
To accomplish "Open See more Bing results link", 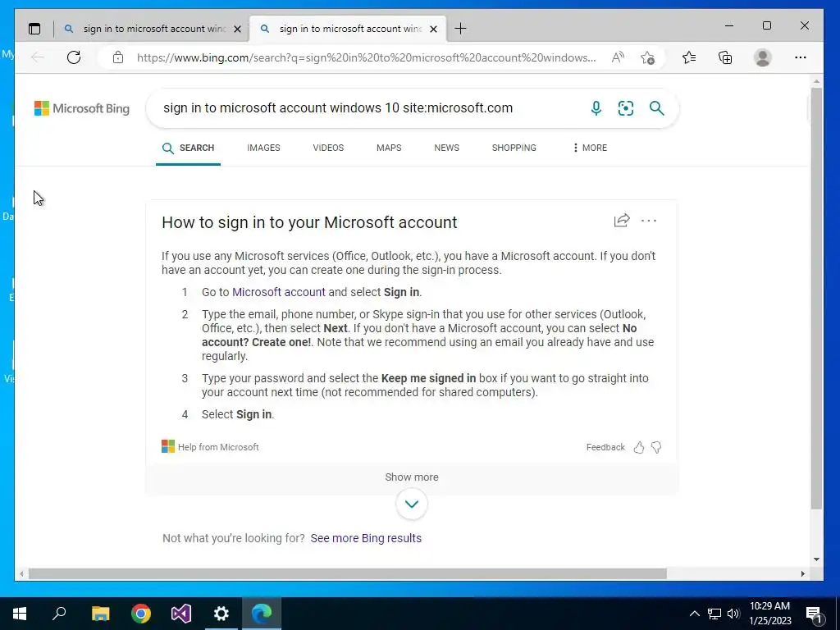I will [366, 538].
